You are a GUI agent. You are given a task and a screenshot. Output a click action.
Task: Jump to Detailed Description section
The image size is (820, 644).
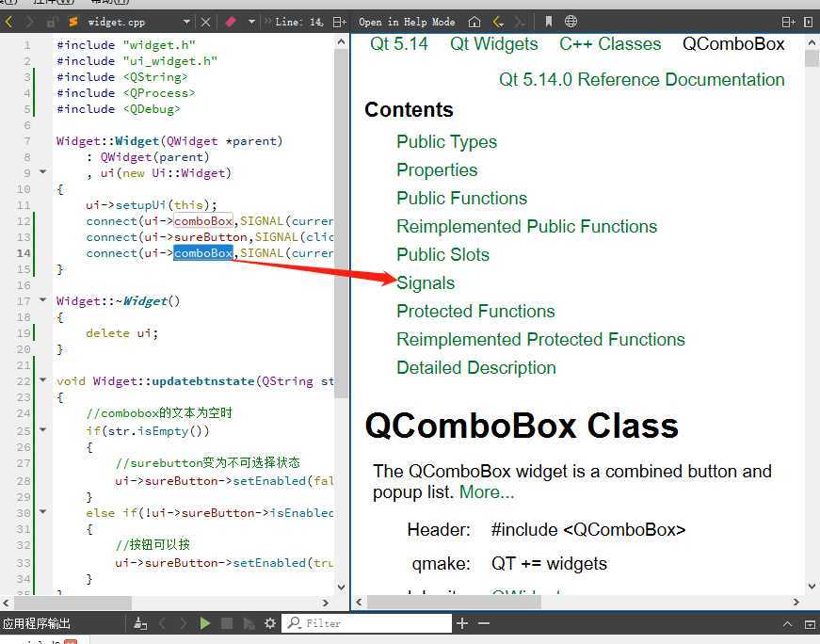(x=475, y=368)
